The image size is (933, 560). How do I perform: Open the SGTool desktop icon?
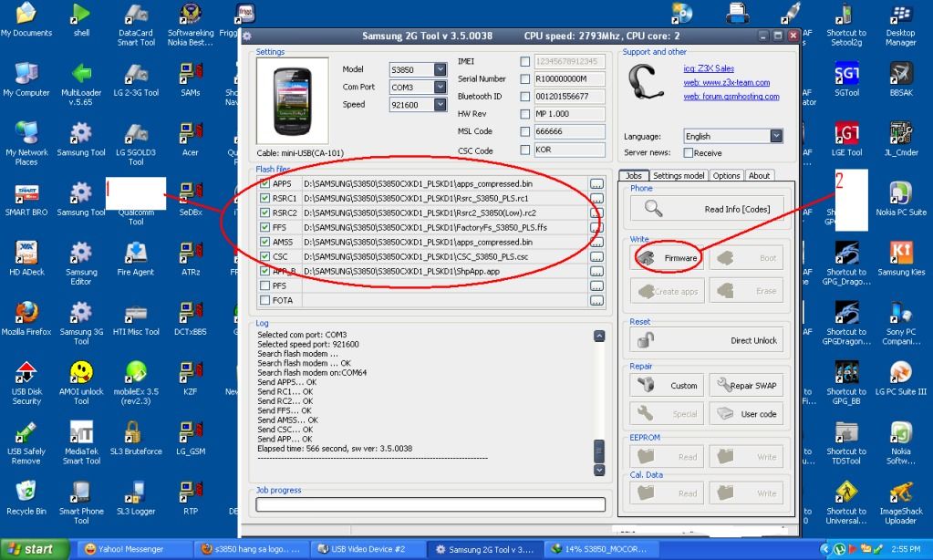point(846,79)
